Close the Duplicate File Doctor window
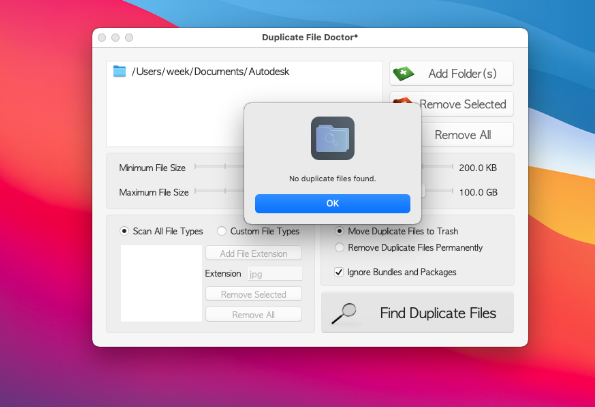Screen dimensions: 595x407 (x=102, y=38)
